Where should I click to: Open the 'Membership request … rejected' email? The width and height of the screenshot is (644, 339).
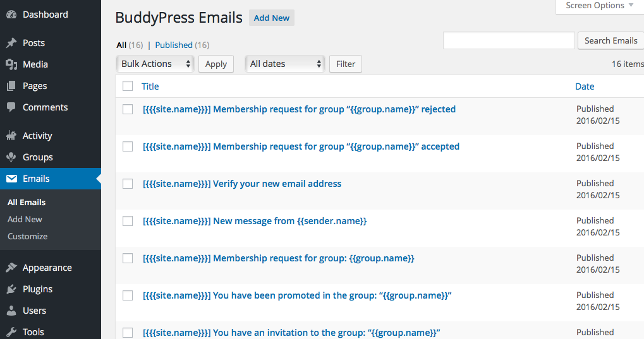(300, 109)
